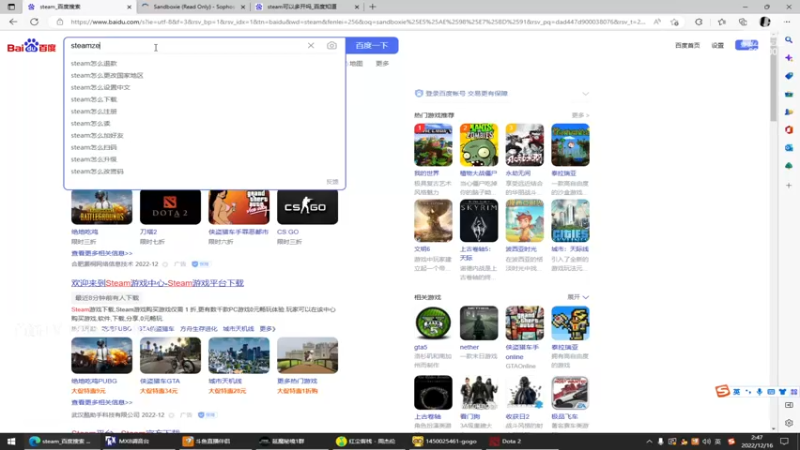Open 更多 in hot games recommendations

pos(581,115)
